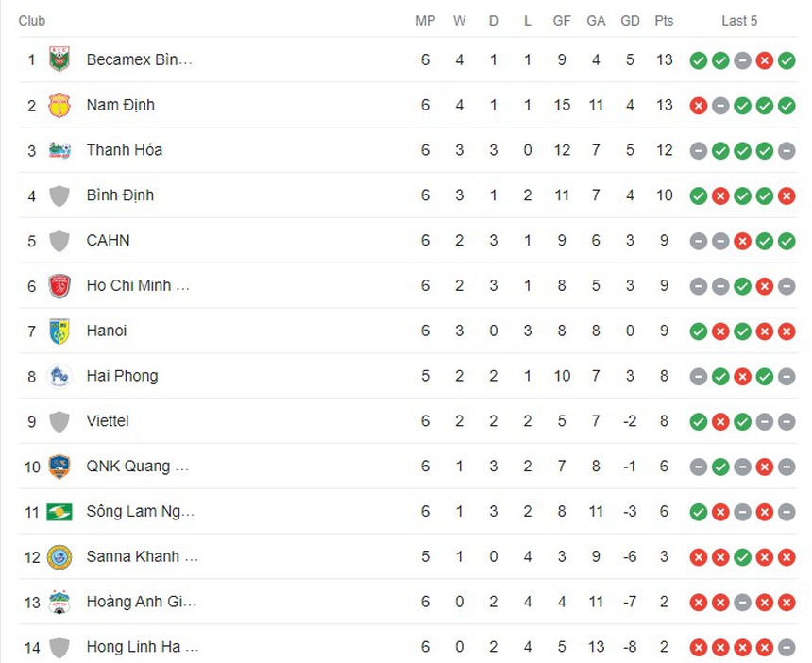Open the Nam Định team page link
The width and height of the screenshot is (812, 663).
tap(119, 105)
